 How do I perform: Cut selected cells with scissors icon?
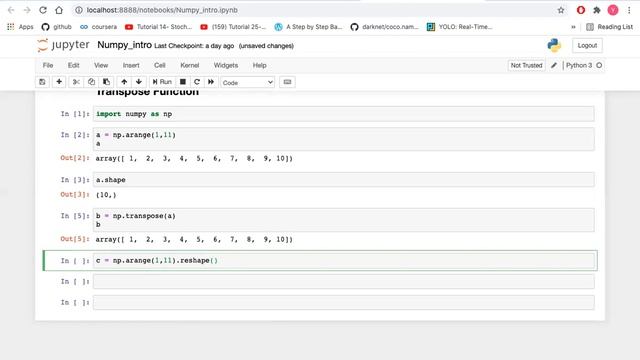coord(76,82)
